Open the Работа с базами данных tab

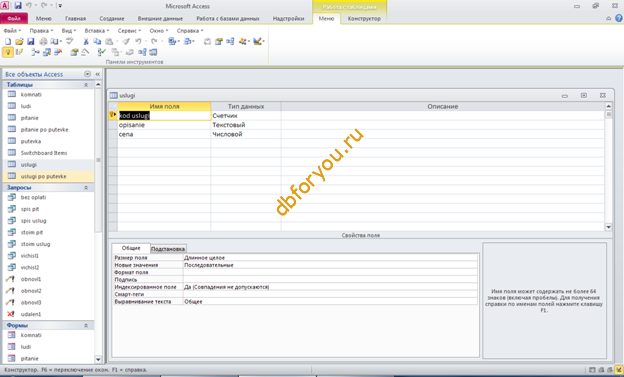click(x=228, y=19)
